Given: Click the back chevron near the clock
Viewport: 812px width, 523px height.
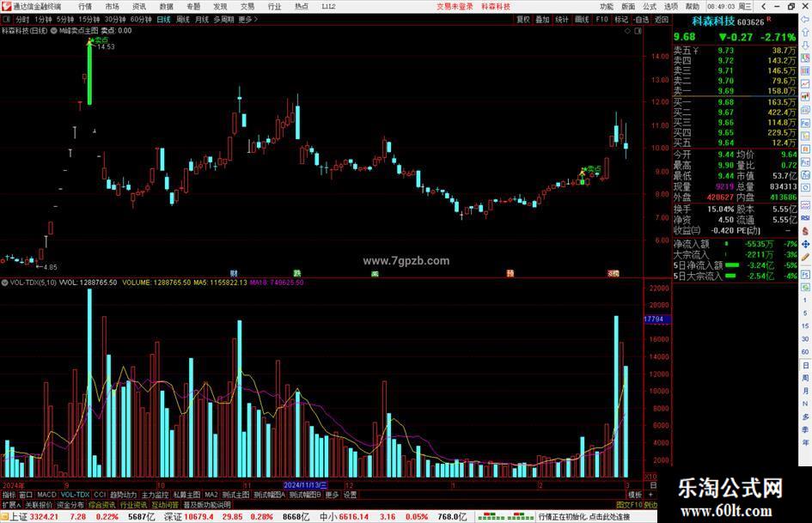Looking at the screenshot, I should [x=764, y=7].
